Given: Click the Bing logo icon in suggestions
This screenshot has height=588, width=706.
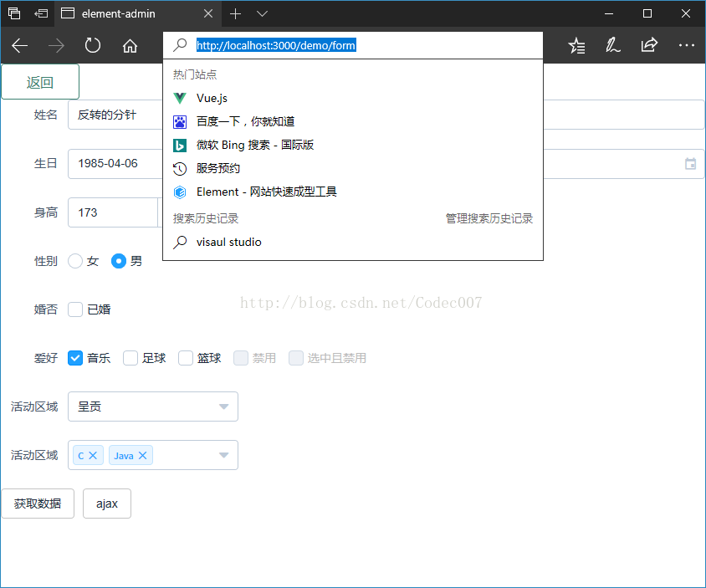Looking at the screenshot, I should 180,145.
